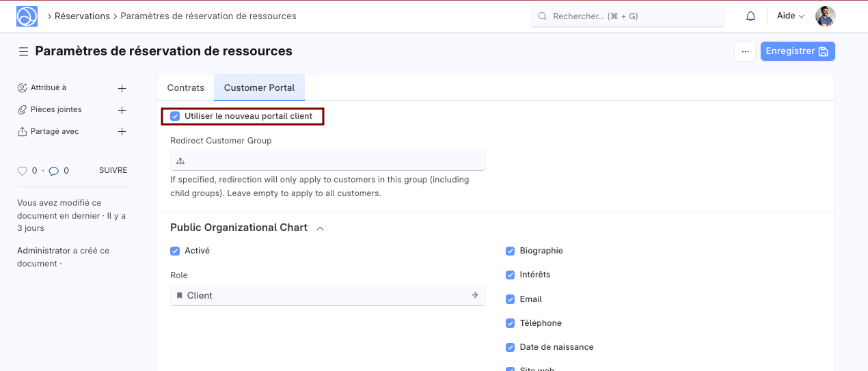Open comments via speech bubble icon
Viewport: 868px width, 371px height.
point(53,171)
